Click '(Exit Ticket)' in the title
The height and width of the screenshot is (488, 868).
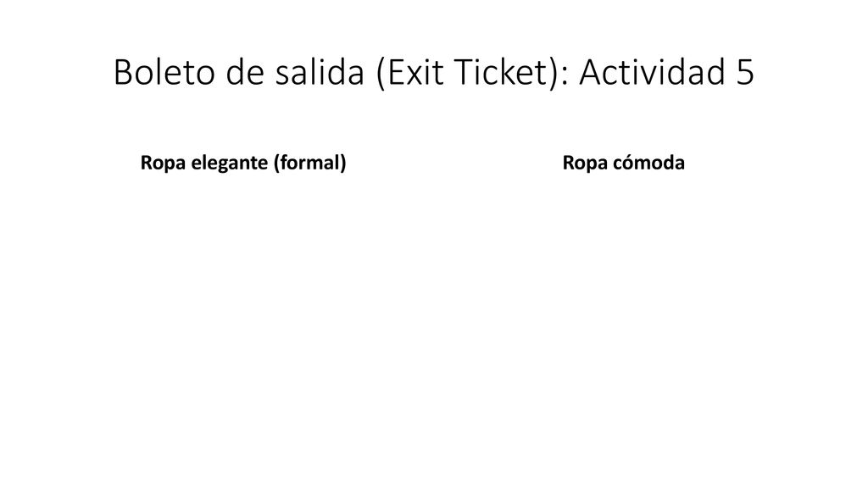[468, 73]
